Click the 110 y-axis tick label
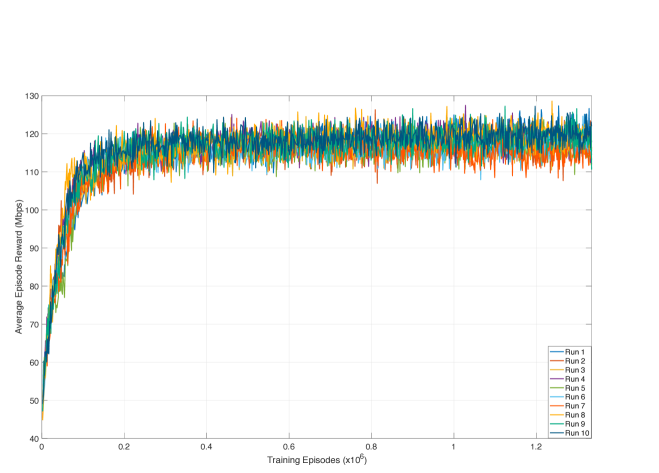The width and height of the screenshot is (659, 473). (x=32, y=172)
